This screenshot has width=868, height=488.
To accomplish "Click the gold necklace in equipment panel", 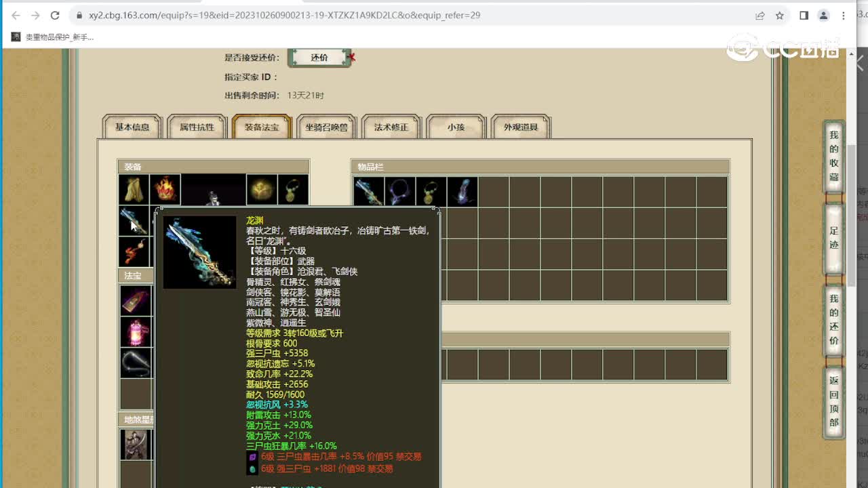I will point(293,190).
